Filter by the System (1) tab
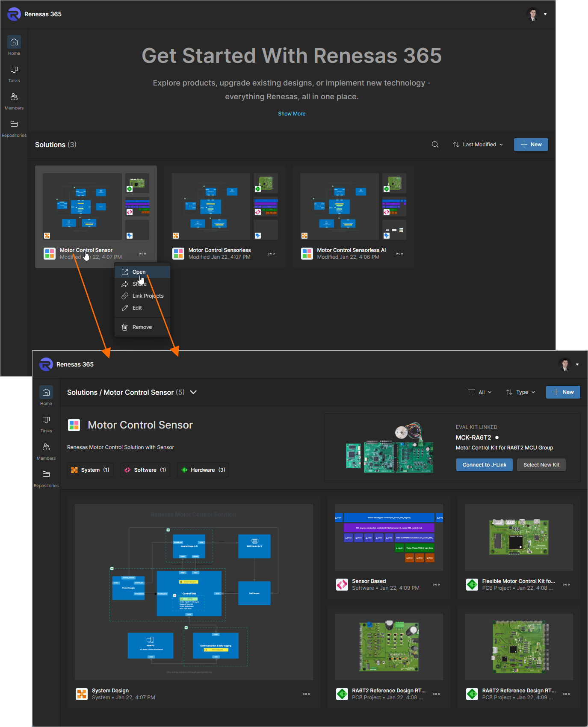588x727 pixels. click(x=90, y=470)
